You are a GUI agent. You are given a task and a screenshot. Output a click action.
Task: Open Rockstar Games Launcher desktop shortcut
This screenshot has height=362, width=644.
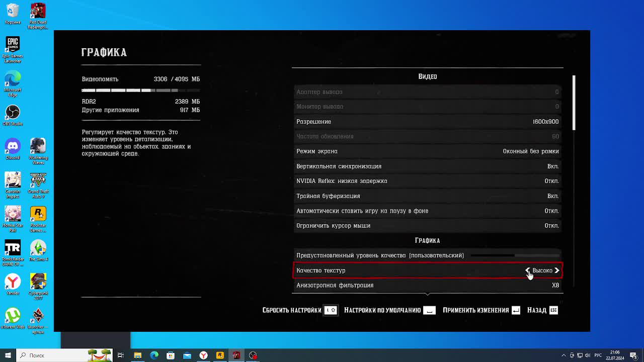[38, 219]
